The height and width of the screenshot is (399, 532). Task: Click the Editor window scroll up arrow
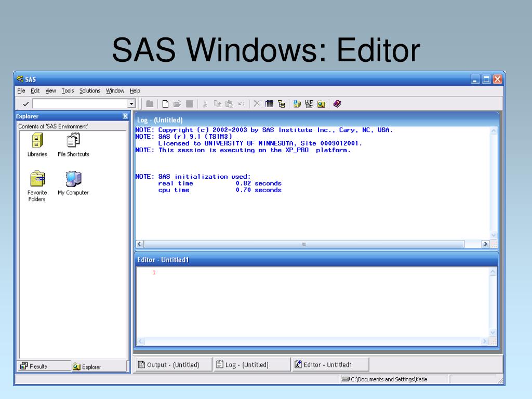tap(493, 271)
